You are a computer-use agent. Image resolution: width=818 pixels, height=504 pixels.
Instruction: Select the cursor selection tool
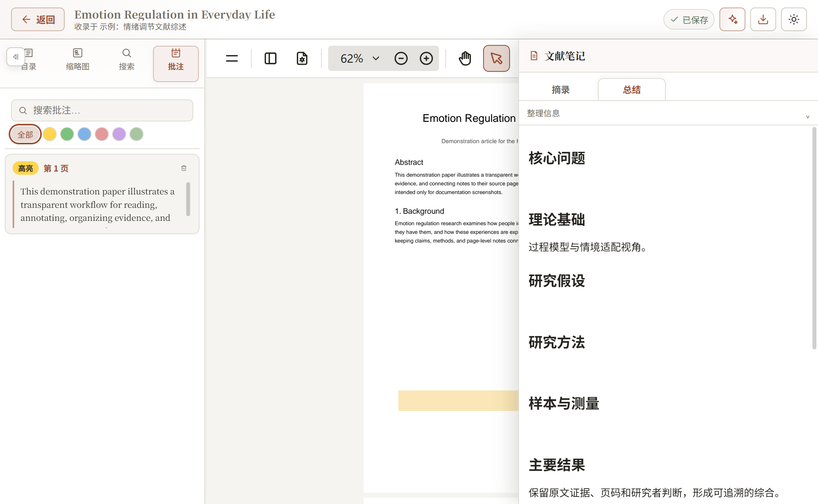pos(497,58)
